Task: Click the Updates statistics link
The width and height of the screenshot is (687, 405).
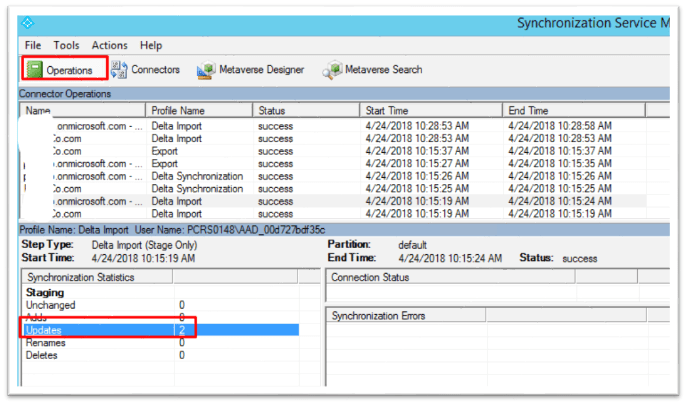Action: [x=44, y=330]
